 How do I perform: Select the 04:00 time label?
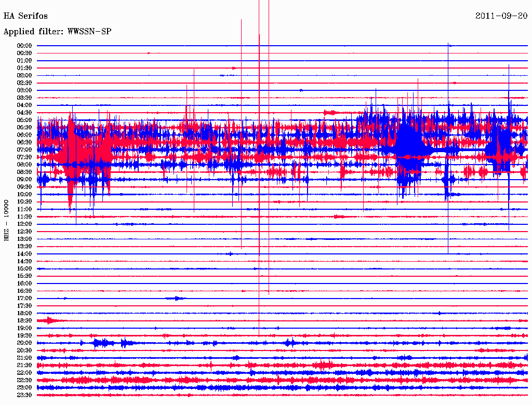click(x=24, y=105)
